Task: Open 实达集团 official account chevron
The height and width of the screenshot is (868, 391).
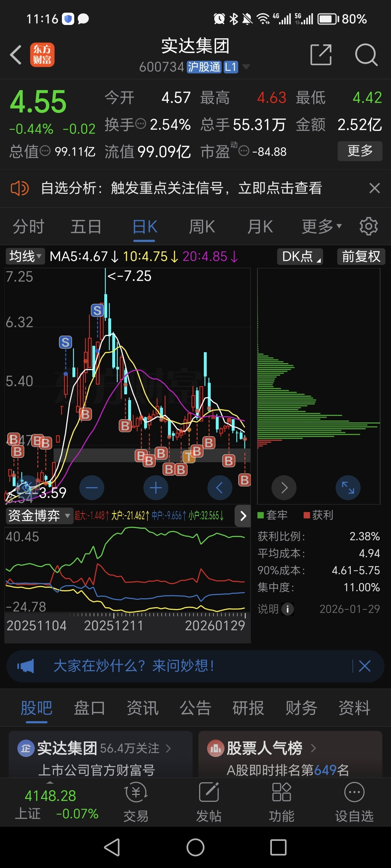Action: [x=168, y=748]
